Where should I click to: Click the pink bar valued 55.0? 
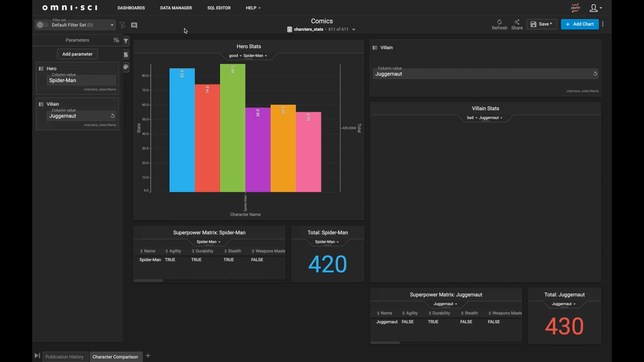coord(309,152)
